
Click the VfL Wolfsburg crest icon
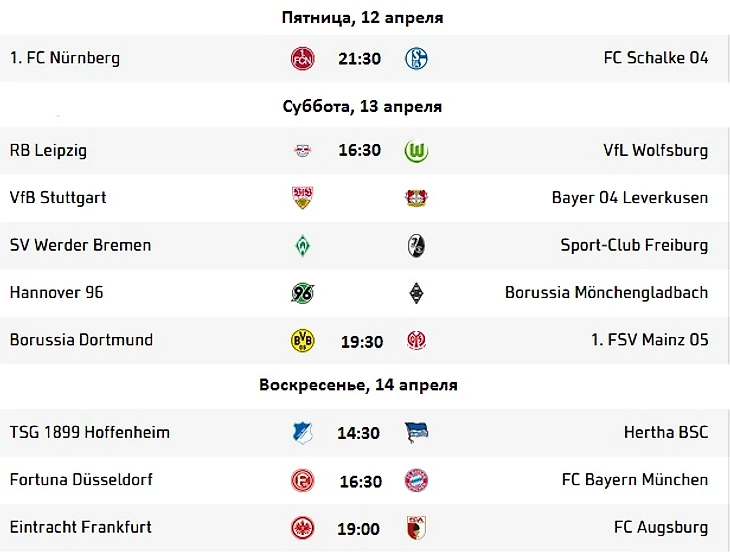416,151
